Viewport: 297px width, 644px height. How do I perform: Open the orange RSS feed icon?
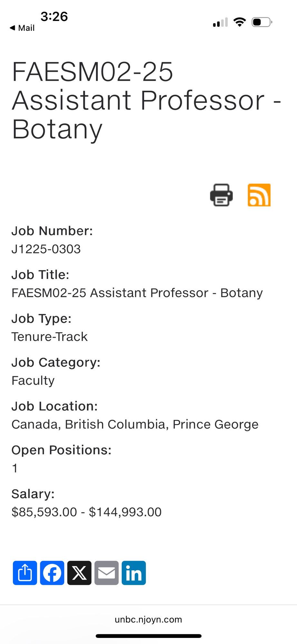259,195
